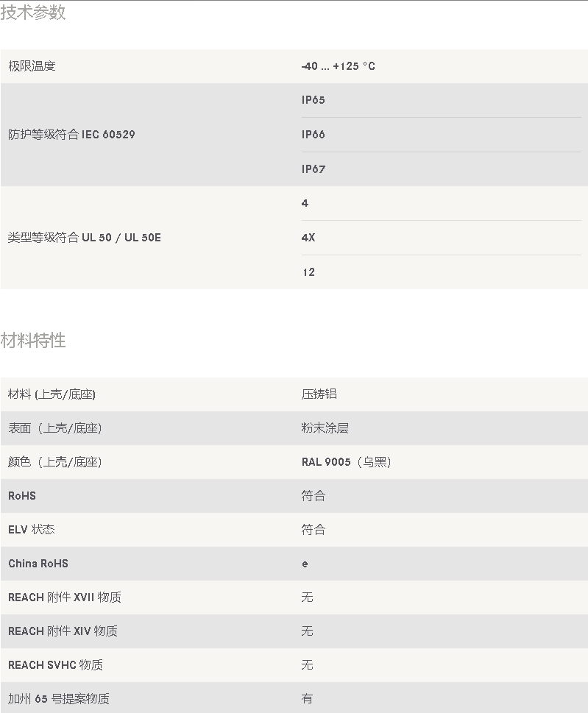Click the 材料特性 section heading

tap(33, 341)
